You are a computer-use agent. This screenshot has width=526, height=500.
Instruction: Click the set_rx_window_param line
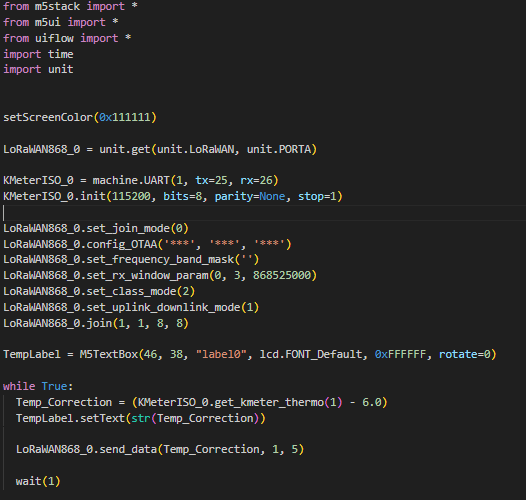(x=160, y=275)
